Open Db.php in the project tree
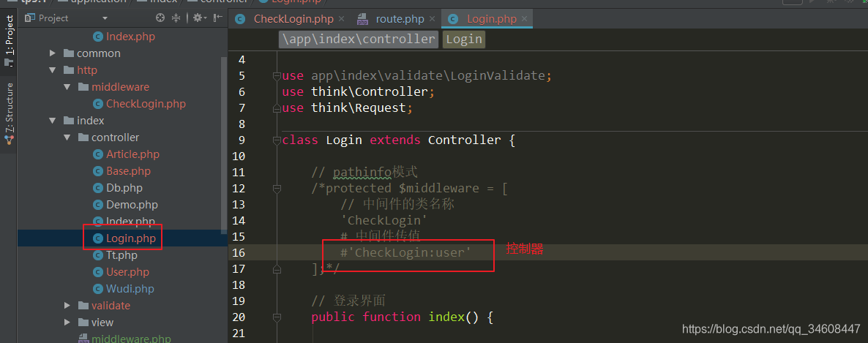The width and height of the screenshot is (868, 343). (124, 188)
